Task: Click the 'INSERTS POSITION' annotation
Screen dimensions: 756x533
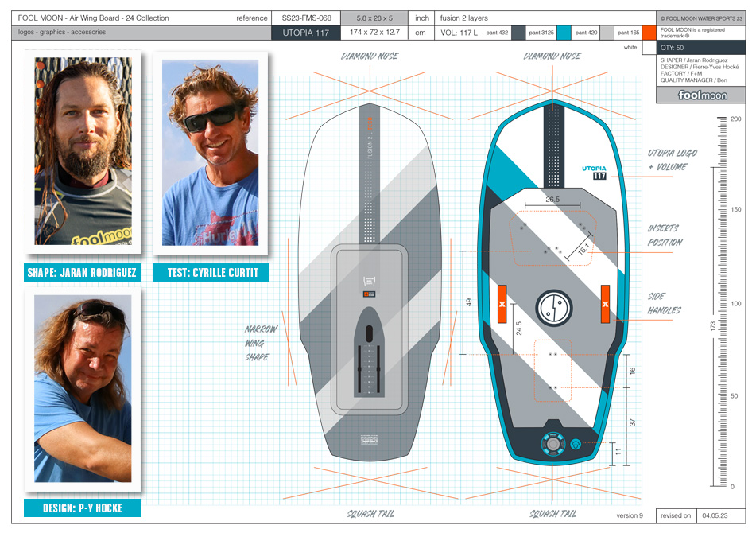Action: pyautogui.click(x=665, y=235)
